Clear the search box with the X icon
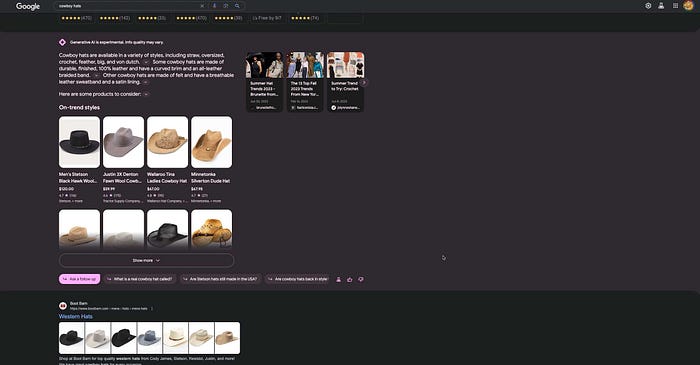700x365 pixels. click(x=202, y=6)
